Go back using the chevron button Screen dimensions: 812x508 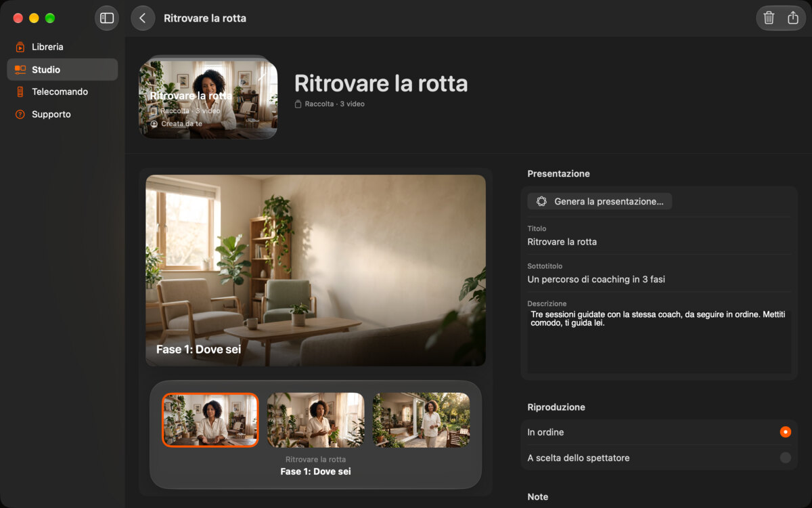(143, 18)
